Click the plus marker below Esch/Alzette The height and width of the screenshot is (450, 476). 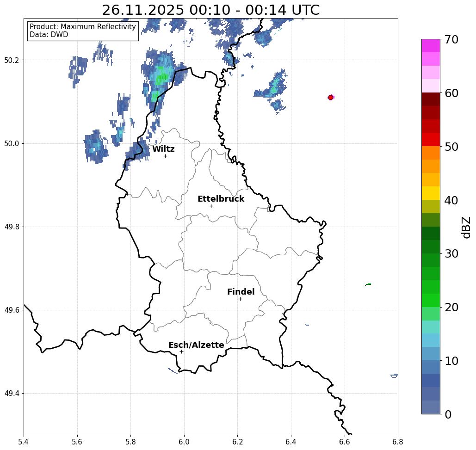(x=181, y=352)
